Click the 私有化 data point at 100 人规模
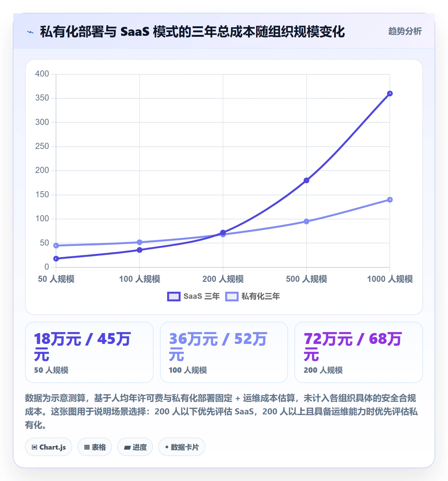 tap(140, 242)
